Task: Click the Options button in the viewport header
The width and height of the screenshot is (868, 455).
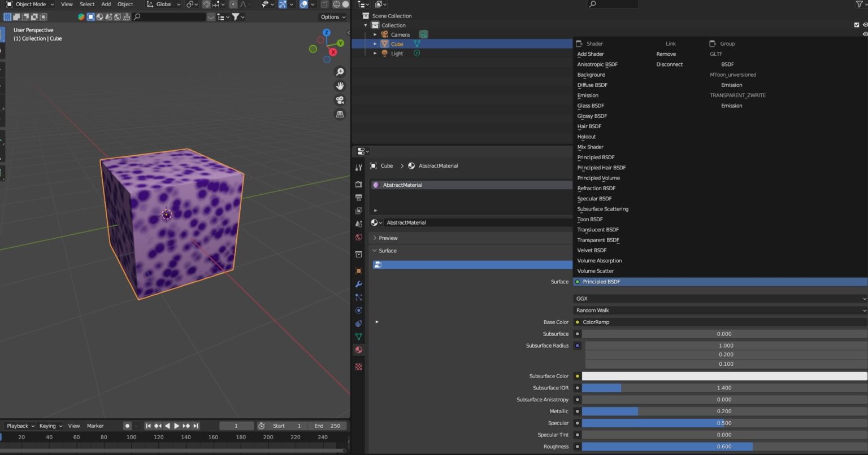Action: click(x=332, y=17)
